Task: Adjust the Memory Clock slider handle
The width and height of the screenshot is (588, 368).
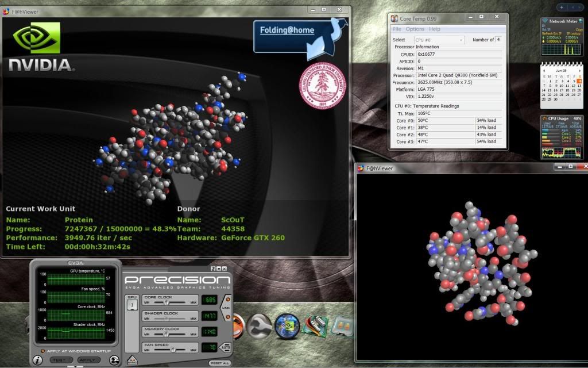Action: 166,334
